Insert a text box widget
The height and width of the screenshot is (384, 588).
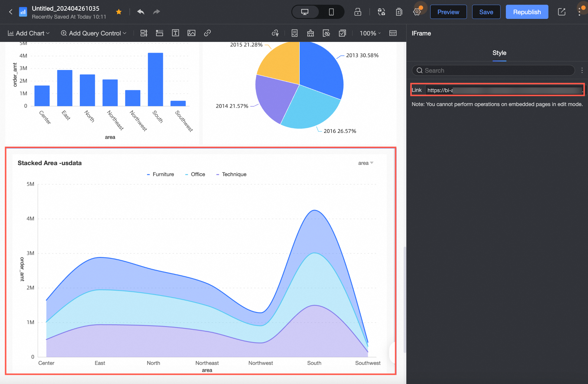[176, 33]
